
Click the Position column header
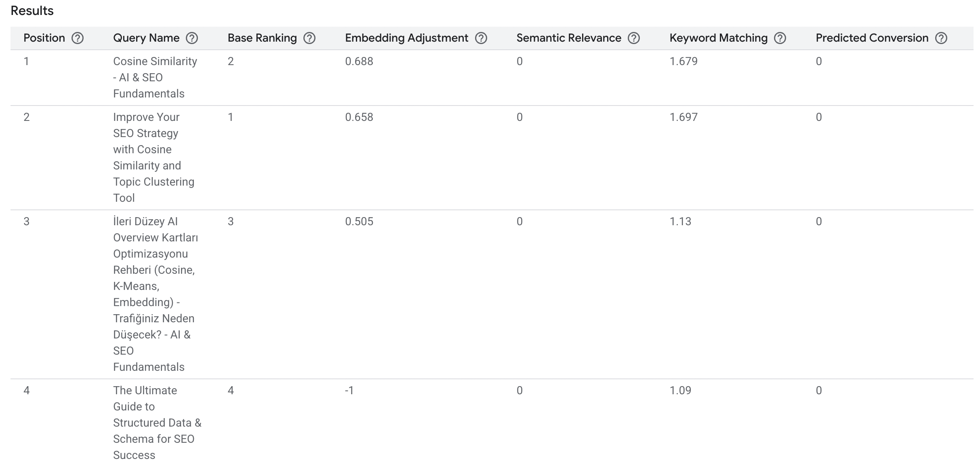[44, 38]
